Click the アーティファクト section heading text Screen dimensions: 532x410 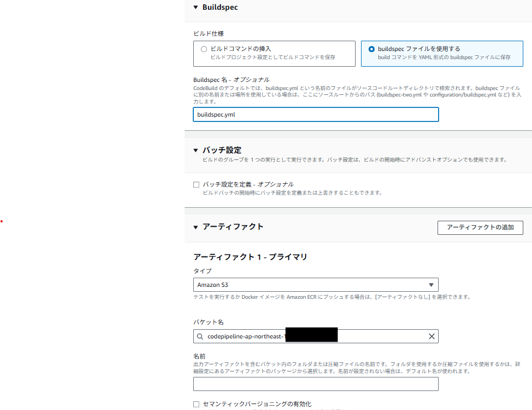coord(233,227)
